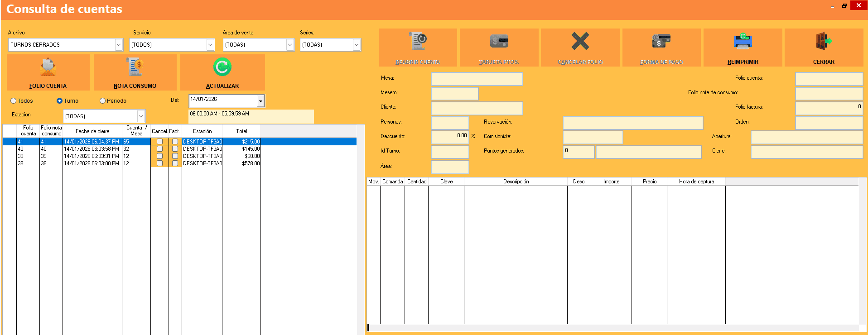Restore the window with the title bar icon
The height and width of the screenshot is (335, 868).
pyautogui.click(x=844, y=5)
